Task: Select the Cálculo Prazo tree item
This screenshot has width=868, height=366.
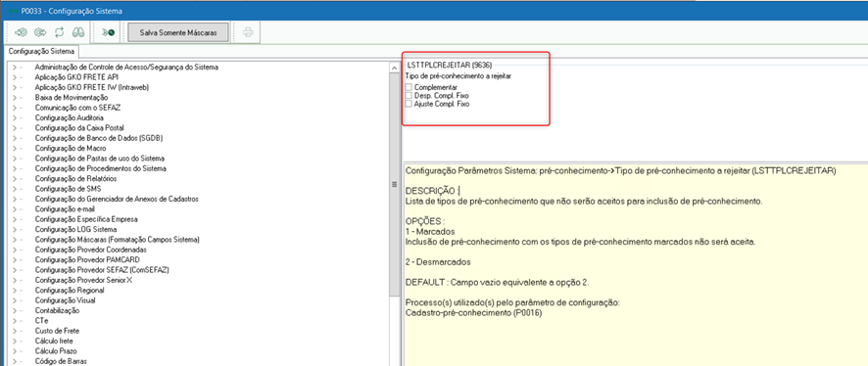Action: tap(56, 350)
